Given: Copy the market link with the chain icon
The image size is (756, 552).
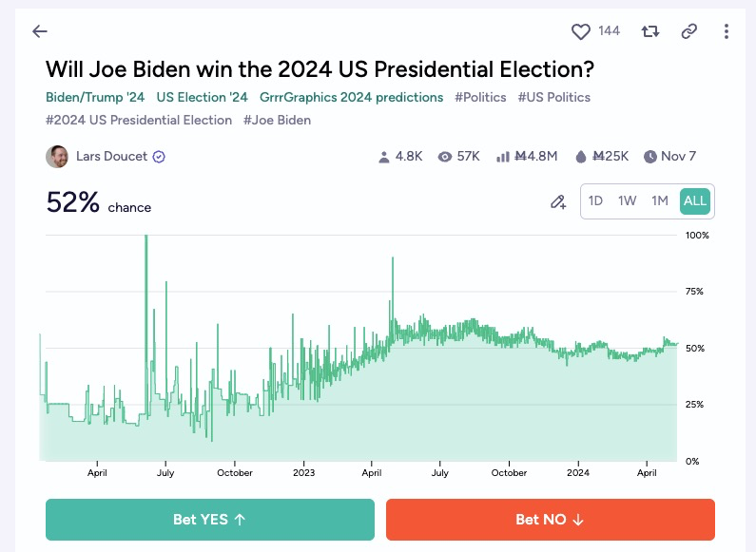Looking at the screenshot, I should (689, 31).
